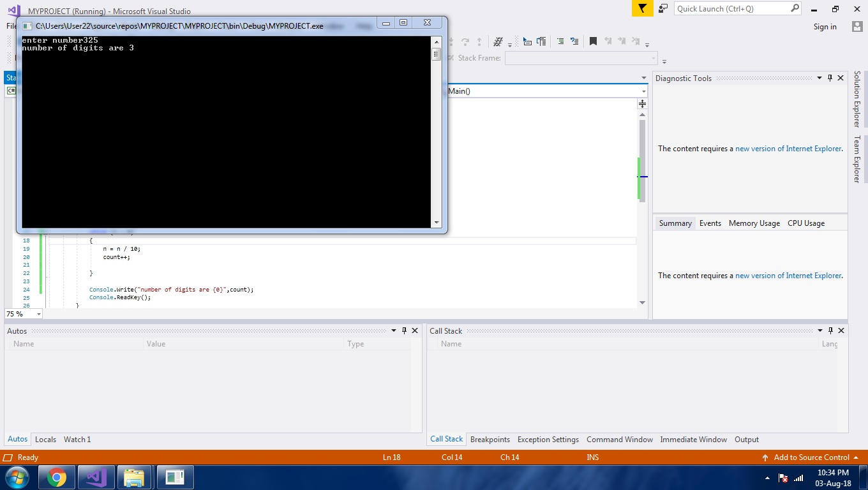Click the Send Feedback icon
Screen dimensions: 868x490
[663, 8]
